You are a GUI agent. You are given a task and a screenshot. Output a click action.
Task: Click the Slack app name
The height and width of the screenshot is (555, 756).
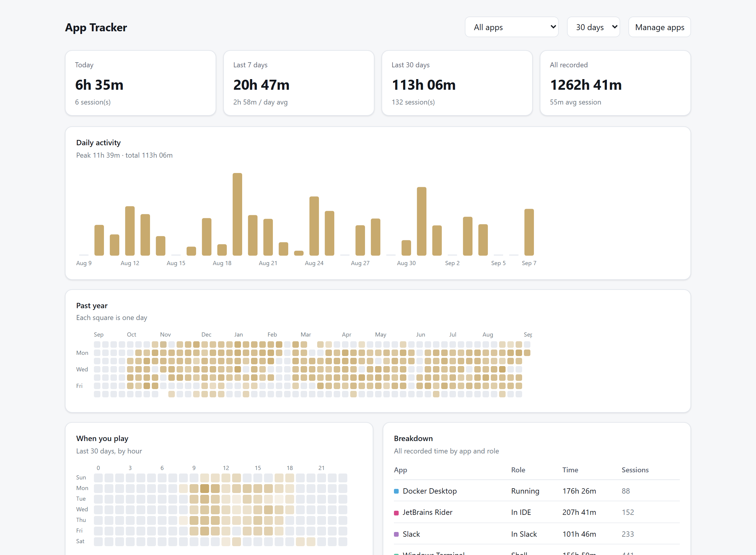(x=411, y=534)
